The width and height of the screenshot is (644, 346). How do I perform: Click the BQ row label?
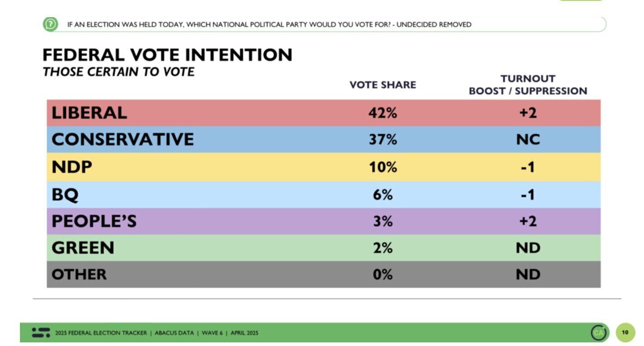[x=65, y=195]
